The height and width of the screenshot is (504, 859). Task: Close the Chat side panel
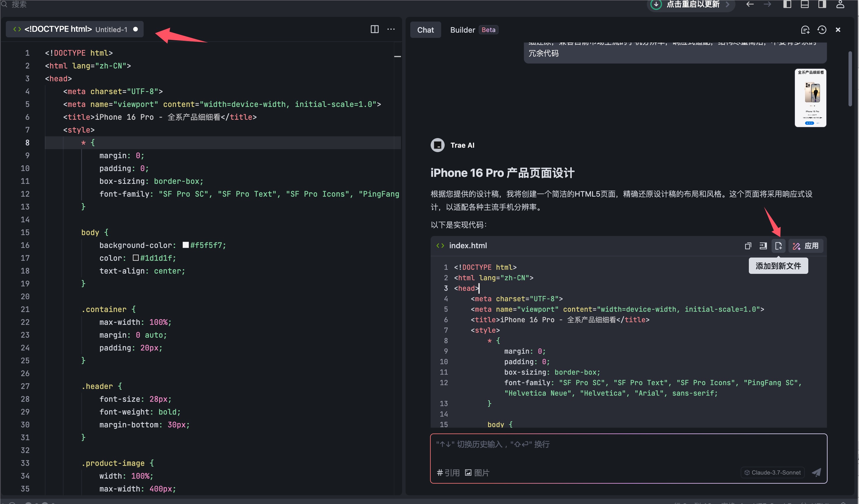[x=838, y=30]
